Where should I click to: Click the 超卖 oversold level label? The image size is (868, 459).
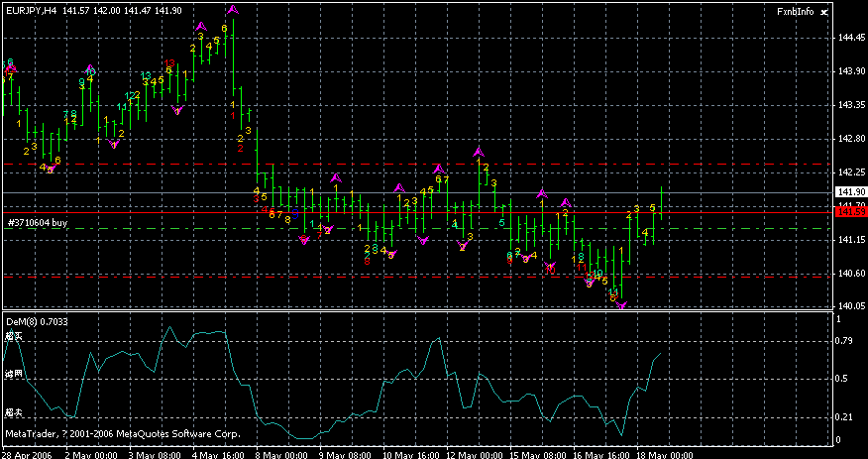[x=14, y=412]
